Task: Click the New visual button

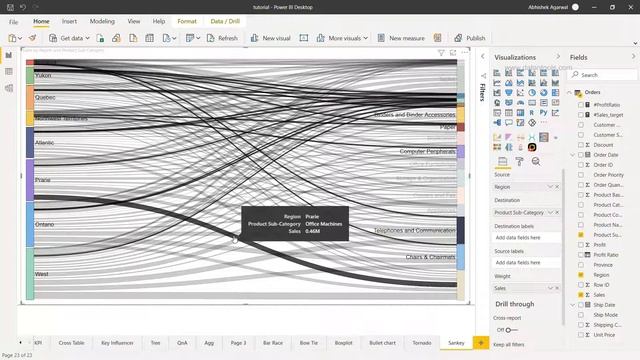Action: 271,38
